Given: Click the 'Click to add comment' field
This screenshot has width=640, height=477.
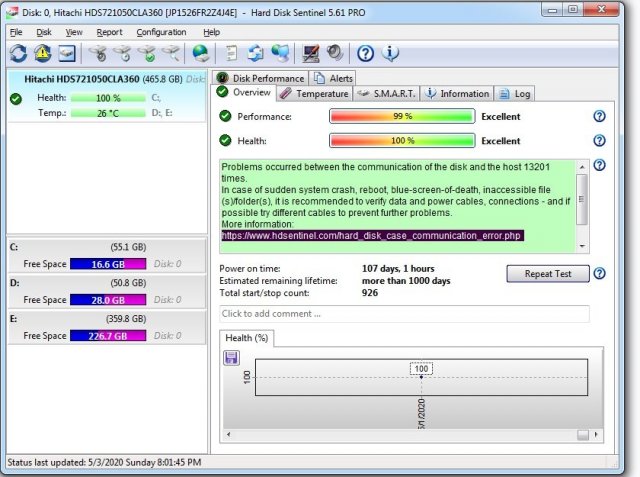Looking at the screenshot, I should pyautogui.click(x=404, y=314).
